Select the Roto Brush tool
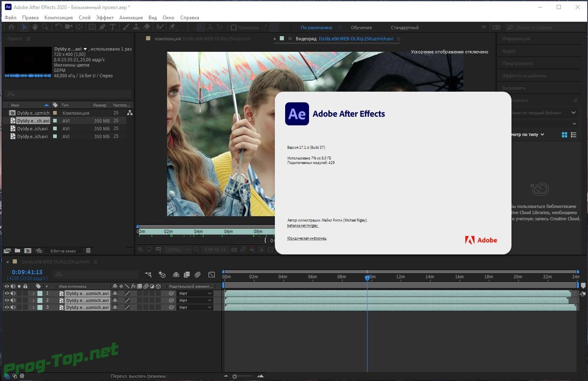The width and height of the screenshot is (588, 381). (x=160, y=27)
